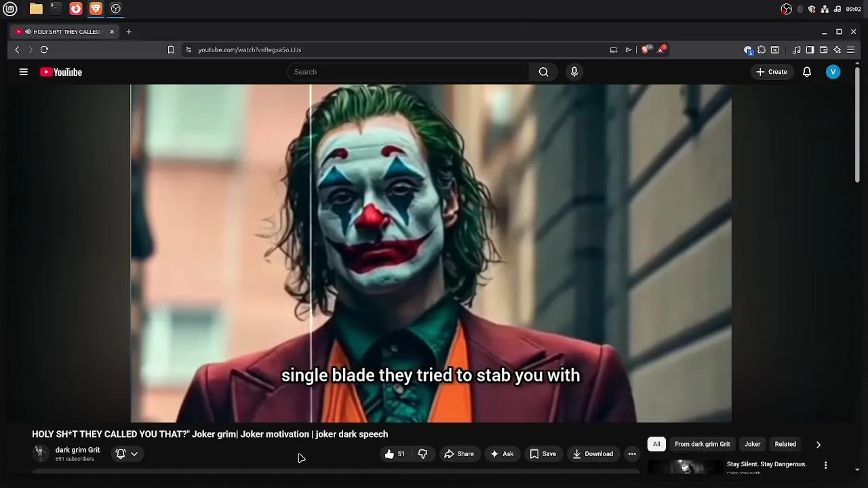Launch the Terminal from the panel

(56, 9)
